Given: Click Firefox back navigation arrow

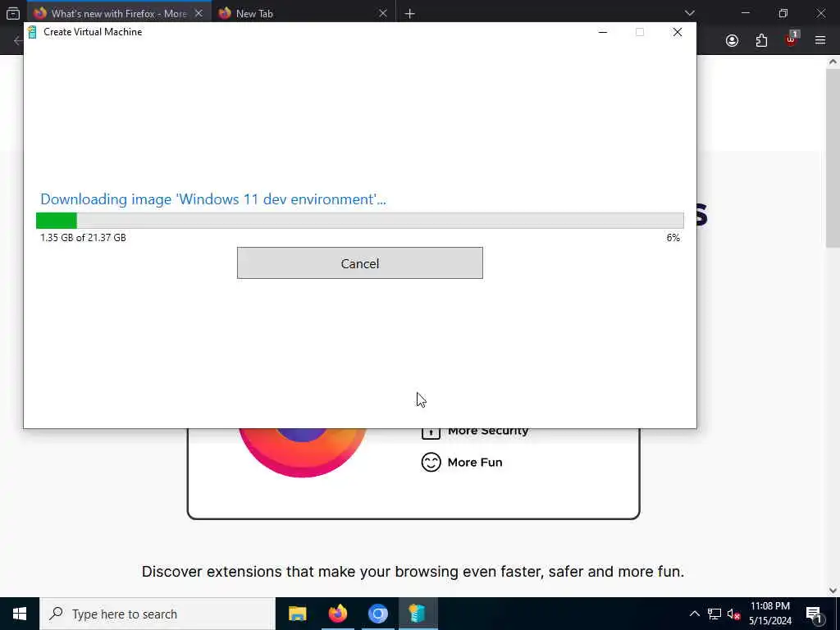Looking at the screenshot, I should tap(18, 41).
